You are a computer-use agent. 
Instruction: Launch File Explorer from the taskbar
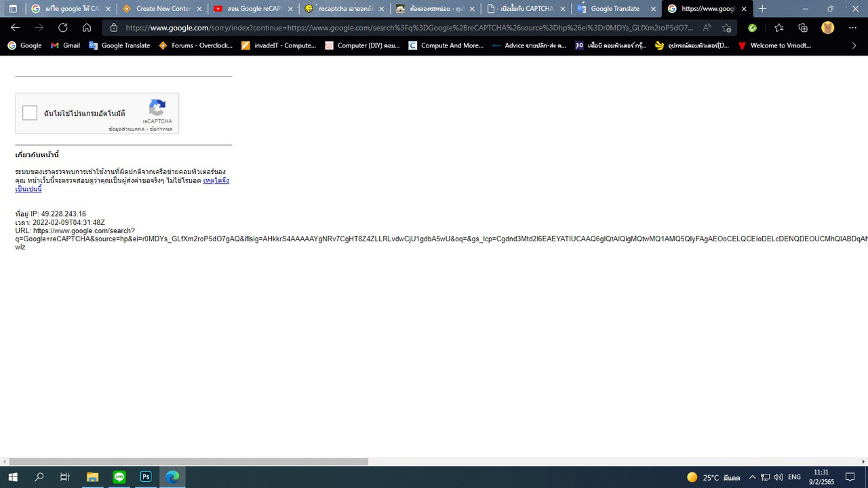(x=92, y=477)
